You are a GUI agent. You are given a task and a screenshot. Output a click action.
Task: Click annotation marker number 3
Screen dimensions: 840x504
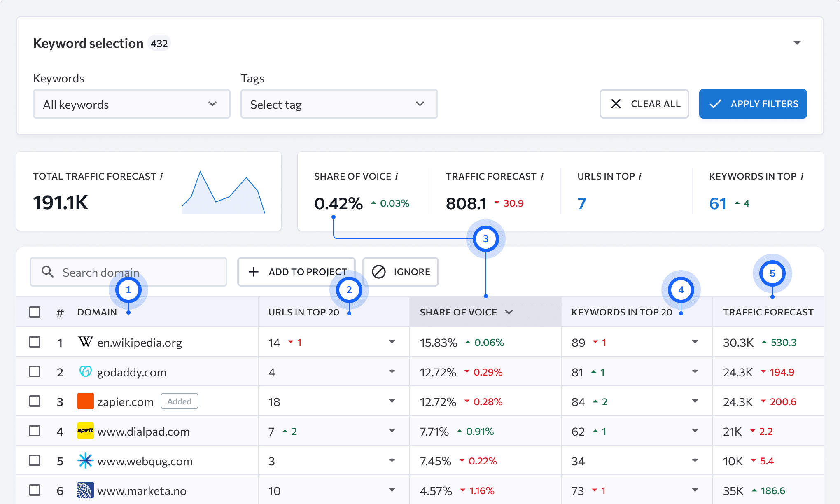485,239
